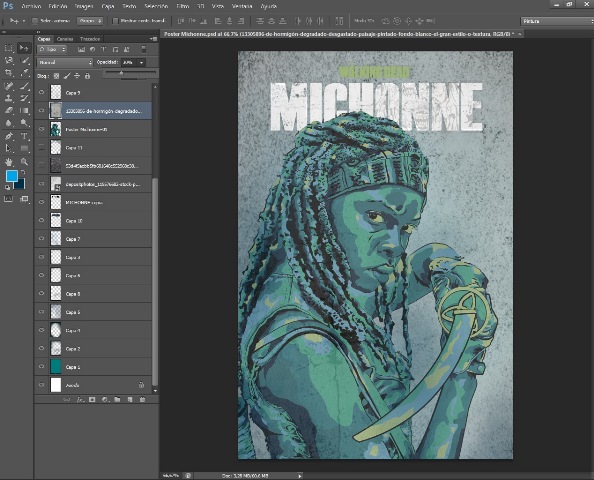
Task: Select the Rectangular Marquee tool
Action: [8, 48]
